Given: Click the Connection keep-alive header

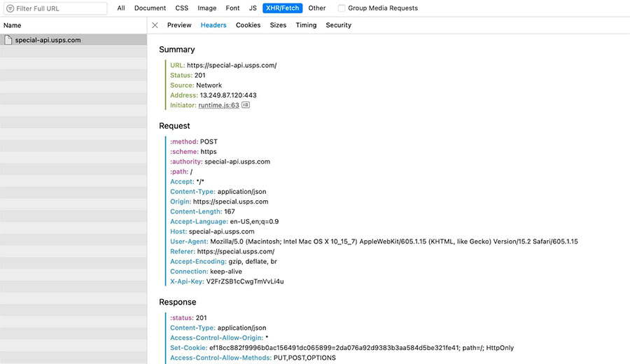Looking at the screenshot, I should point(206,272).
